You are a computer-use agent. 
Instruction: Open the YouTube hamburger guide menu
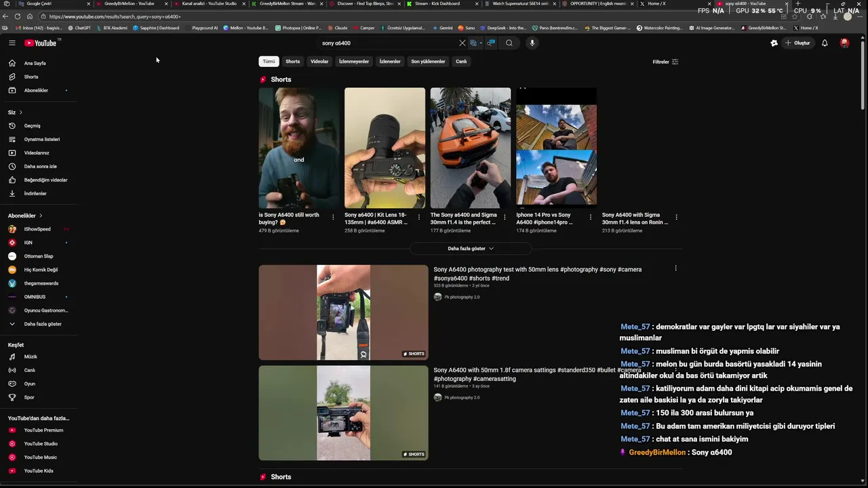(12, 43)
